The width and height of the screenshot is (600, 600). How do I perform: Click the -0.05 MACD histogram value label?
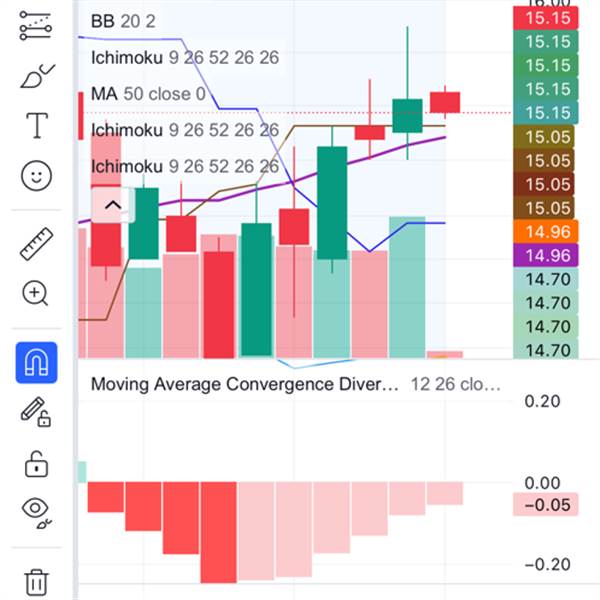(x=546, y=505)
